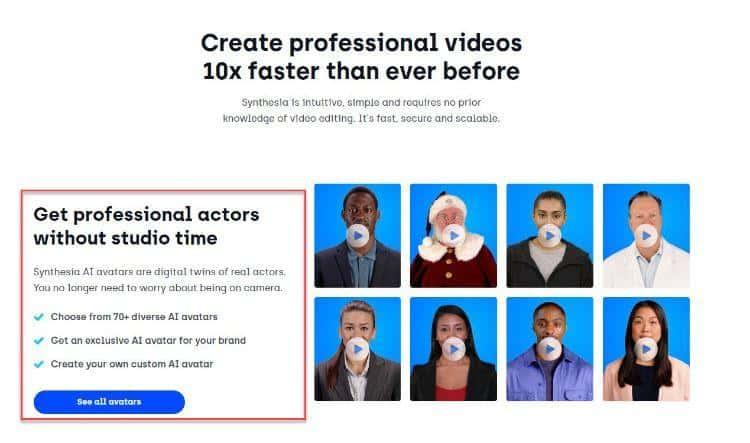The image size is (750, 443).
Task: Select the text Choose from 70+ diverse AI avatars
Action: coord(134,317)
